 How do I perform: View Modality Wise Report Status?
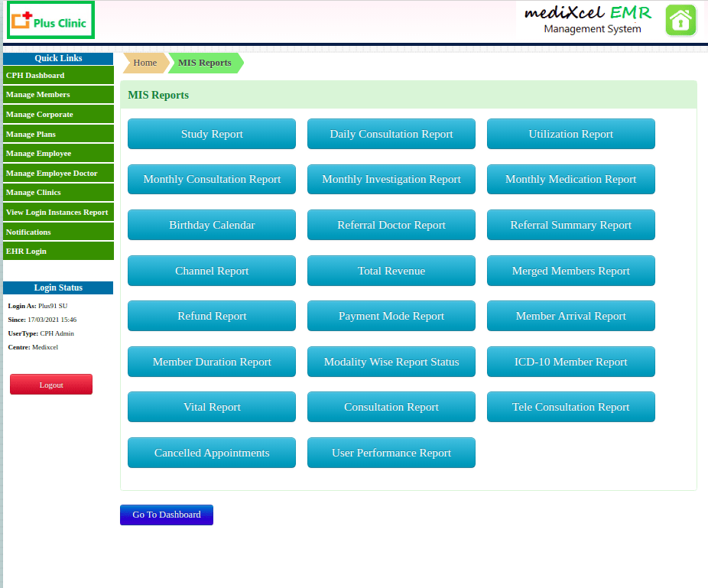click(391, 362)
